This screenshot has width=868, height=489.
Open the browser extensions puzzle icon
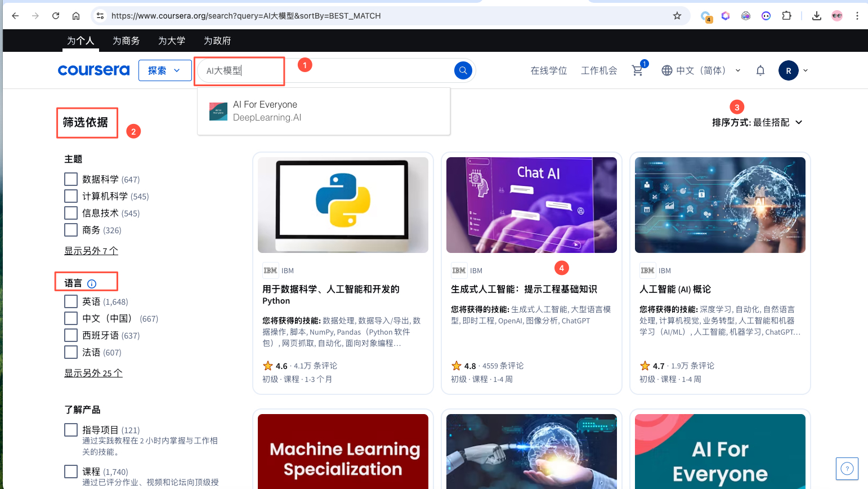(x=786, y=15)
